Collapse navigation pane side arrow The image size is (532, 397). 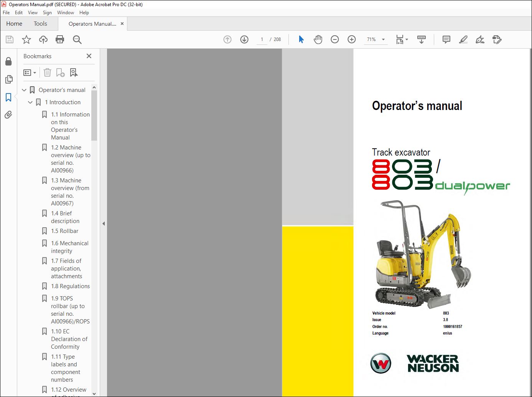click(104, 223)
